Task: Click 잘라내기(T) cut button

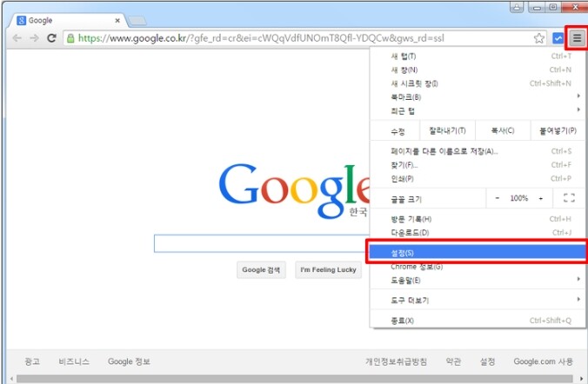Action: [x=447, y=130]
